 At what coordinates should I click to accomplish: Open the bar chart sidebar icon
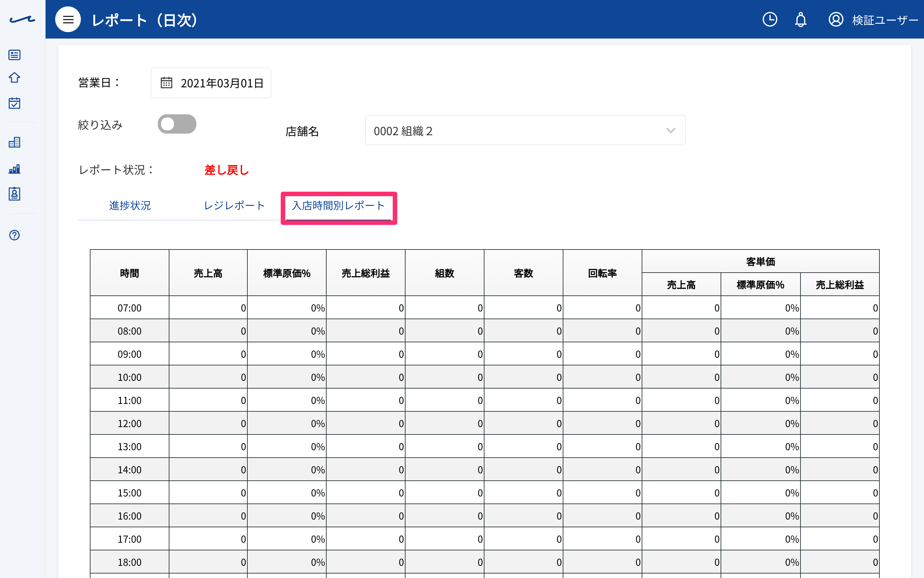(14, 169)
